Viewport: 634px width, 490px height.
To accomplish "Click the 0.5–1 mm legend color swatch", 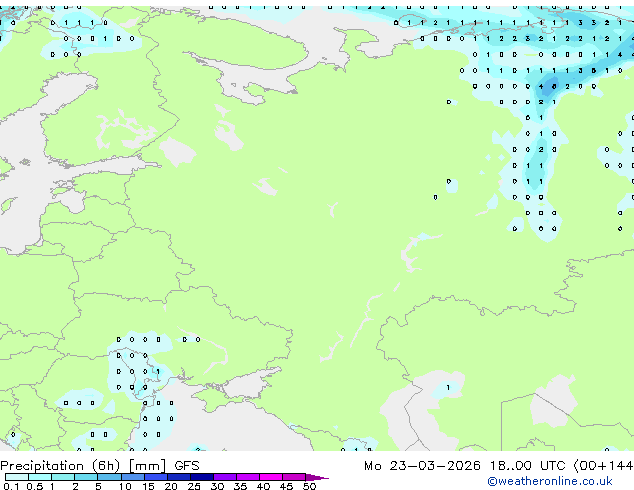I will [40, 477].
